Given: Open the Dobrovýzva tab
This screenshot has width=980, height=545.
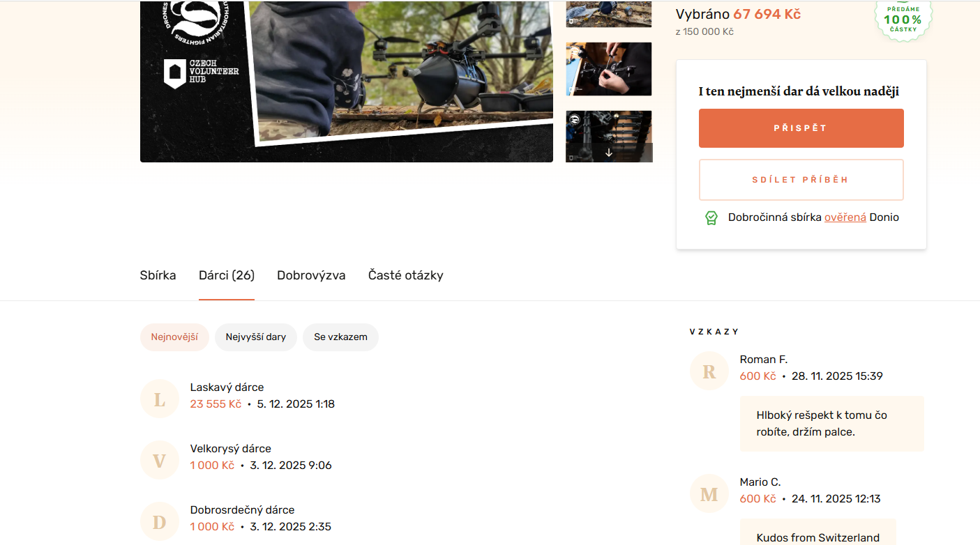Looking at the screenshot, I should tap(311, 275).
